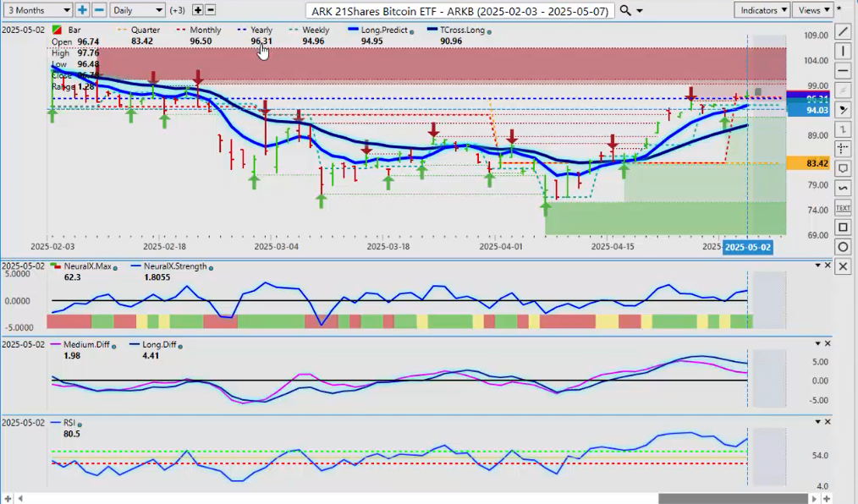The image size is (858, 504).
Task: Click the orange 83.42 price label
Action: pyautogui.click(x=808, y=163)
